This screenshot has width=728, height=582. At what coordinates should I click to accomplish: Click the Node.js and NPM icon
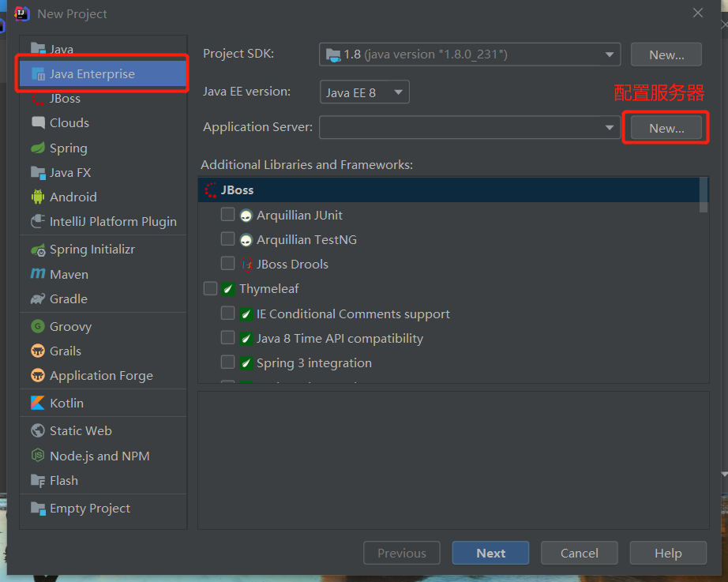(38, 455)
